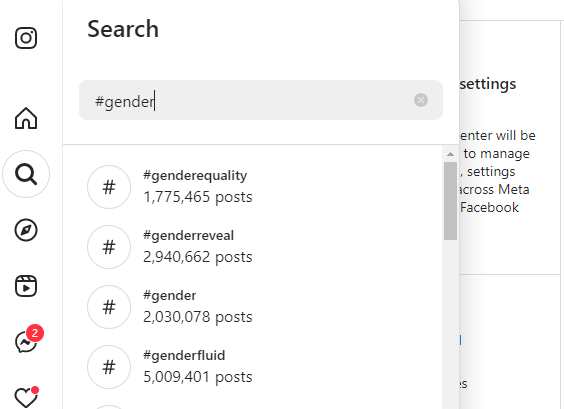Screen dimensions: 564x409
Task: Go to the Home feed icon
Action: [26, 118]
